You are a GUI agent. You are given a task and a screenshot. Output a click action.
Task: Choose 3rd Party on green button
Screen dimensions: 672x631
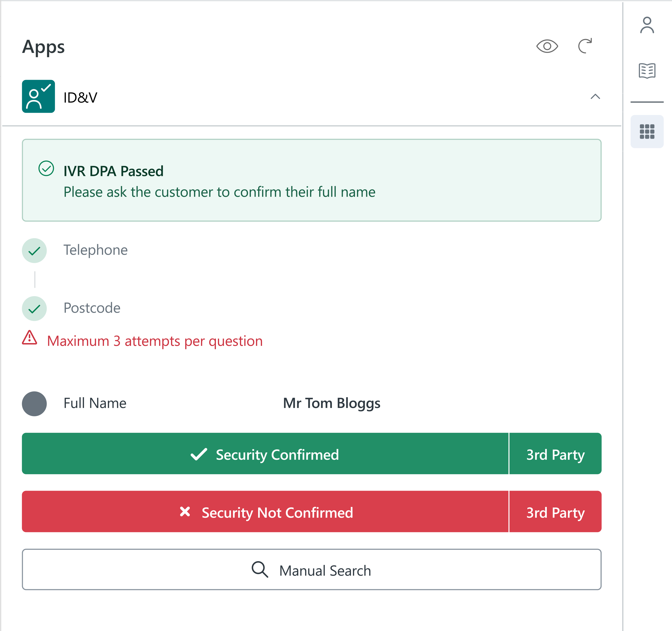click(555, 454)
